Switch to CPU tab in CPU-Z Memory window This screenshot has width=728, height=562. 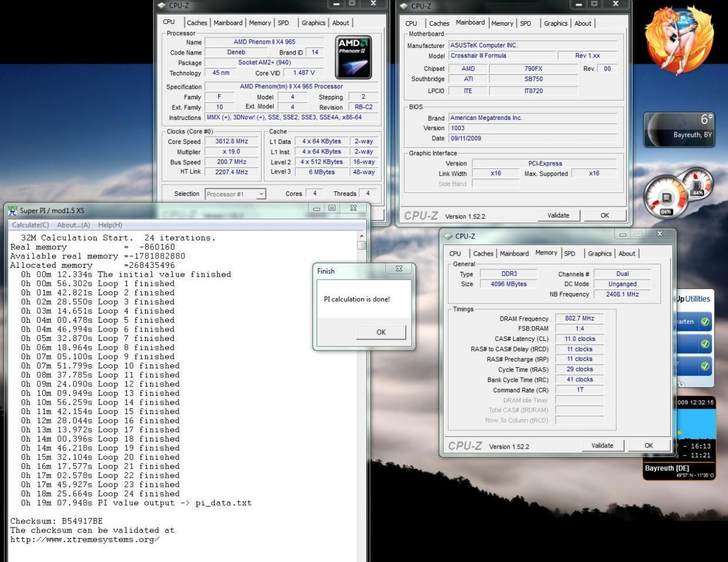coord(455,254)
